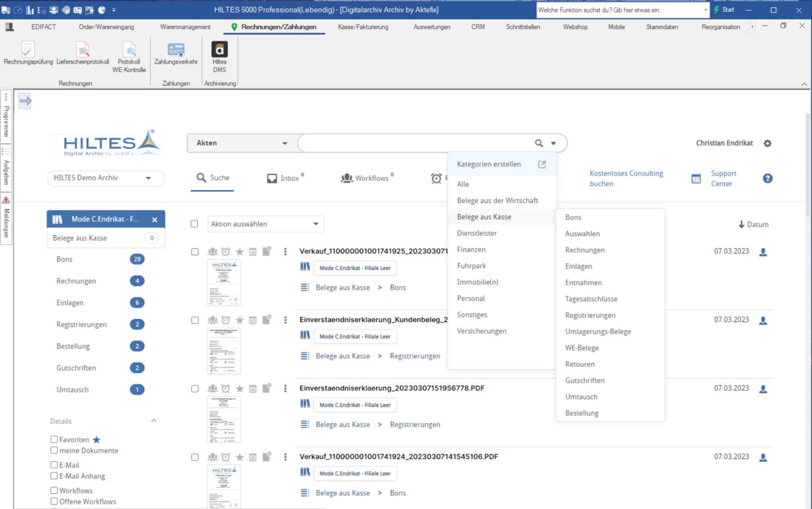Tick the E-Mail Anhang checkbox
This screenshot has width=812, height=509.
point(54,476)
